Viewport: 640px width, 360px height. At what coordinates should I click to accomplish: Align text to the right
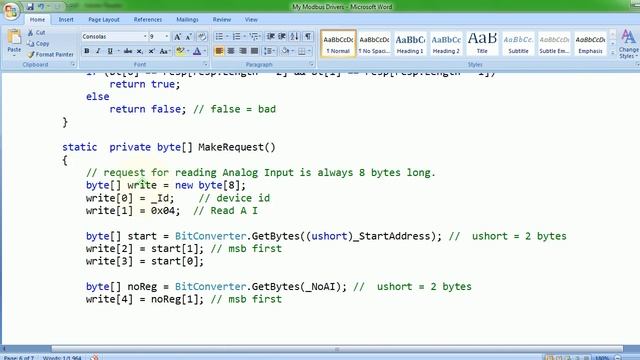click(x=243, y=51)
